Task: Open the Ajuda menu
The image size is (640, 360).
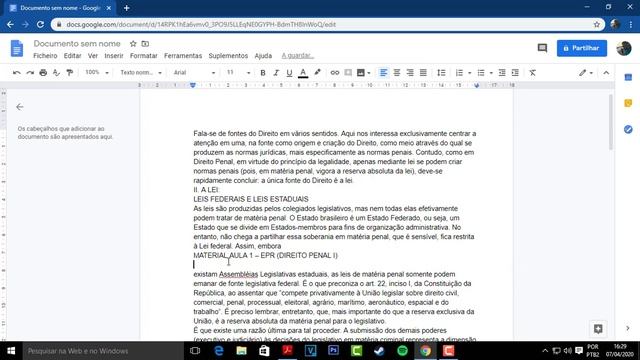Action: [263, 56]
